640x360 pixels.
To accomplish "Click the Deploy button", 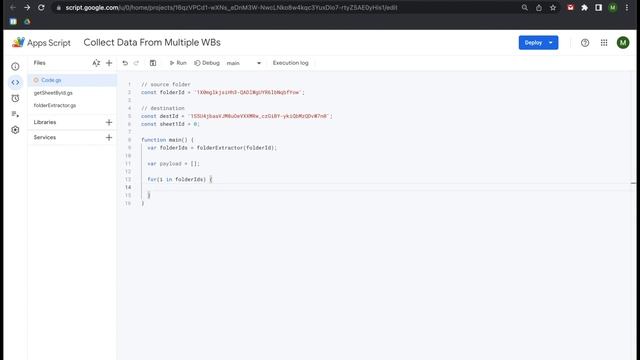I will pos(533,42).
